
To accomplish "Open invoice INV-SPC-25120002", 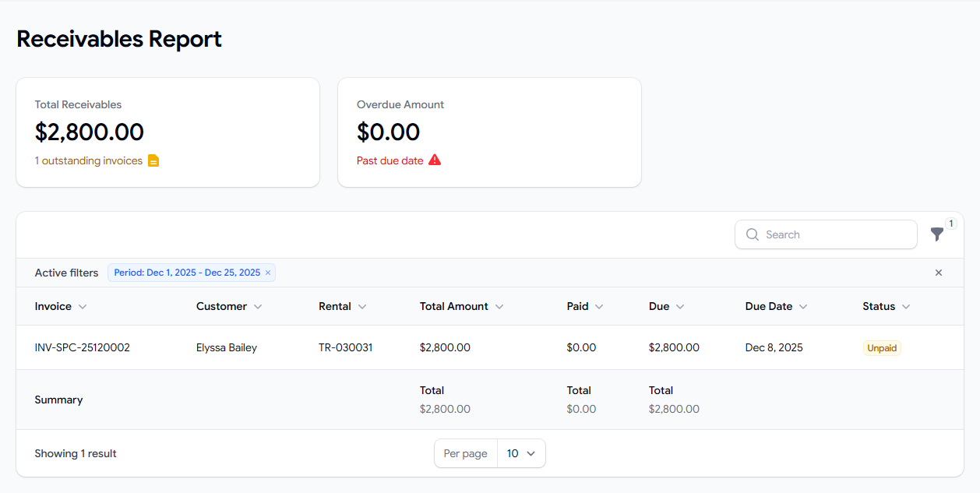I will coord(83,347).
